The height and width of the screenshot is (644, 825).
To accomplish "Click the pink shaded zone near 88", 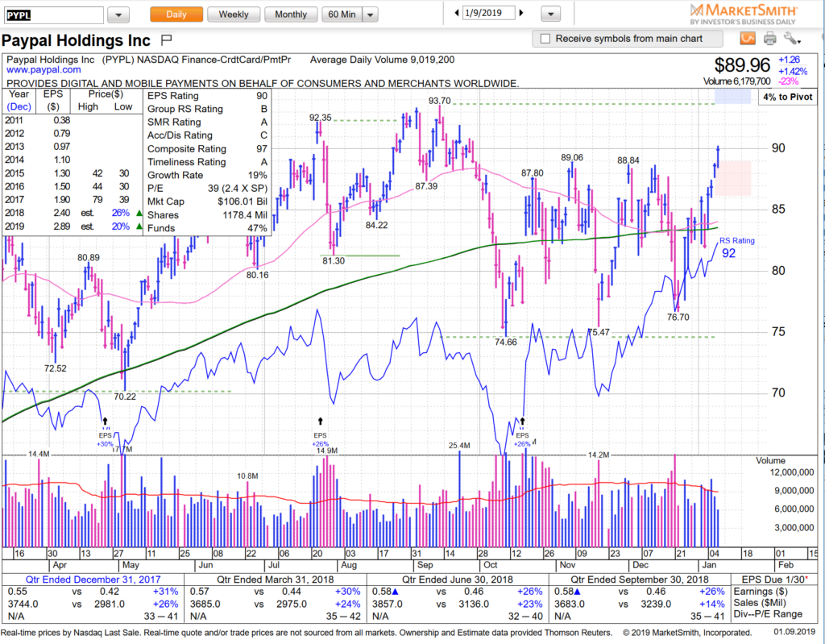I will tap(735, 178).
